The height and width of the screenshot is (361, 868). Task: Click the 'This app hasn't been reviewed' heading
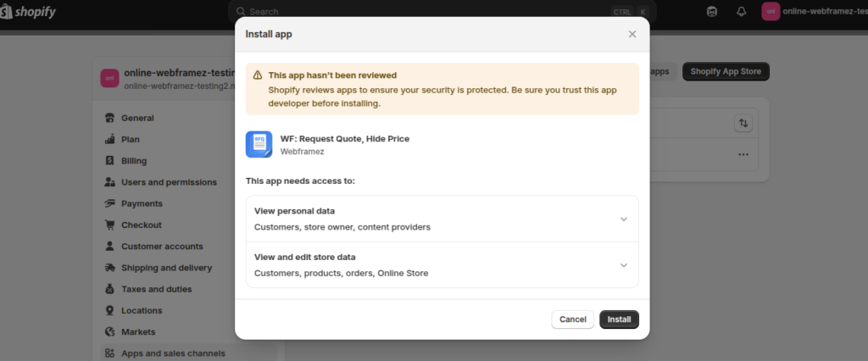coord(332,75)
